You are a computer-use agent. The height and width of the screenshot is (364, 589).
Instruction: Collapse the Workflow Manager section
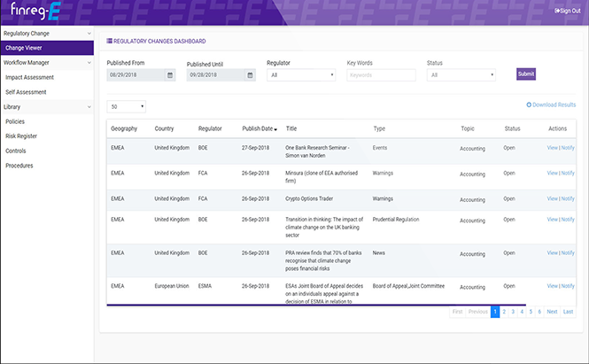[x=89, y=63]
